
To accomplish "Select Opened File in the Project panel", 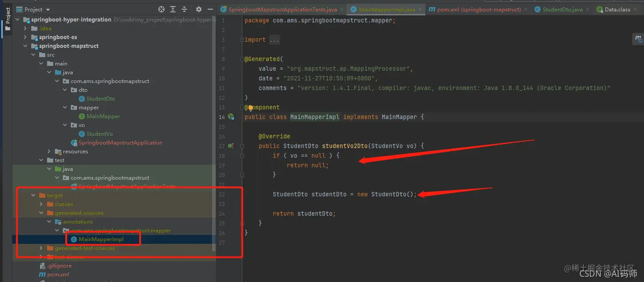I will coord(161,9).
